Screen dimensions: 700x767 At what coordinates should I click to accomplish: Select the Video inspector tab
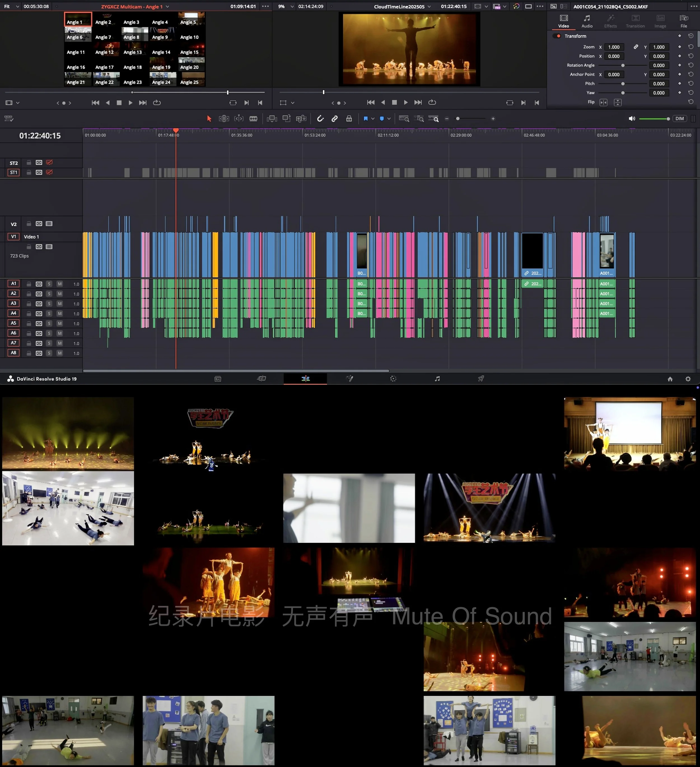[563, 21]
